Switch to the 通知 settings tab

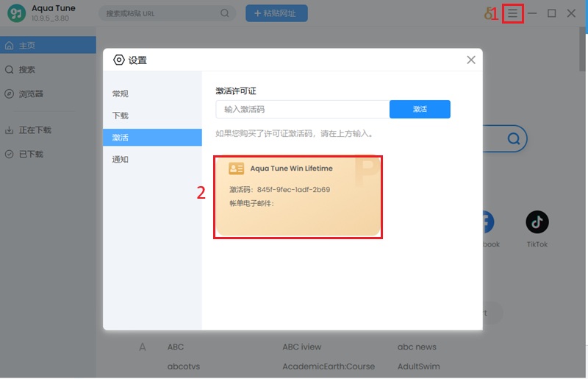[x=152, y=159]
